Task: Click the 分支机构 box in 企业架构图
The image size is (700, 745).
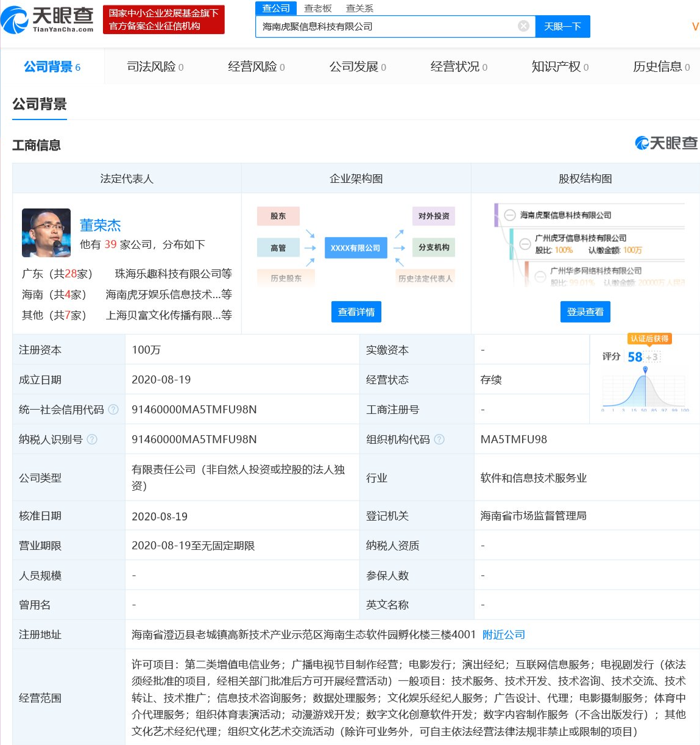Action: click(433, 248)
